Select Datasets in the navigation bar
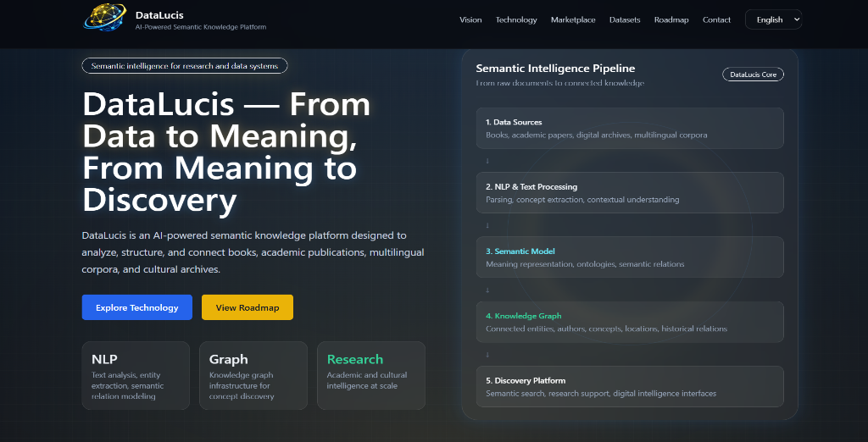Viewport: 868px width, 442px height. (625, 19)
